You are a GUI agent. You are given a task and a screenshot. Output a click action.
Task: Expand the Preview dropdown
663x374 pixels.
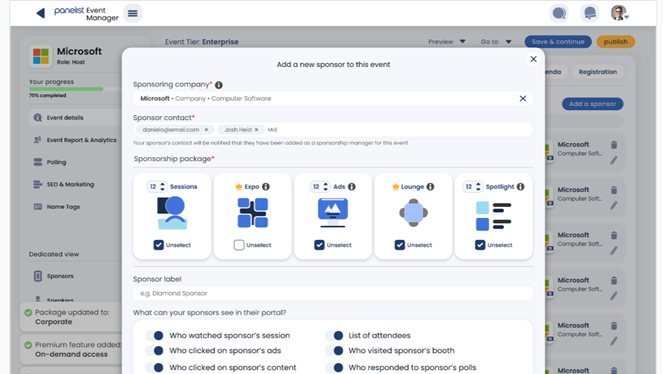coord(447,41)
